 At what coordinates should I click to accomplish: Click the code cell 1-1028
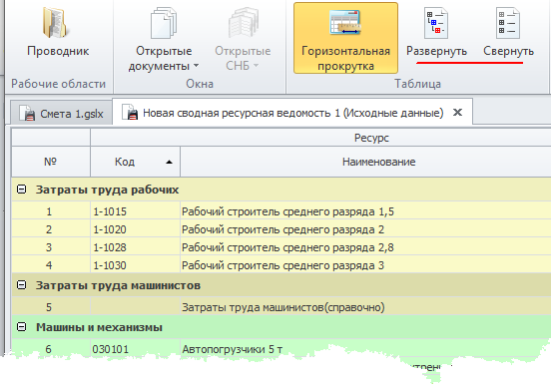[x=135, y=247]
